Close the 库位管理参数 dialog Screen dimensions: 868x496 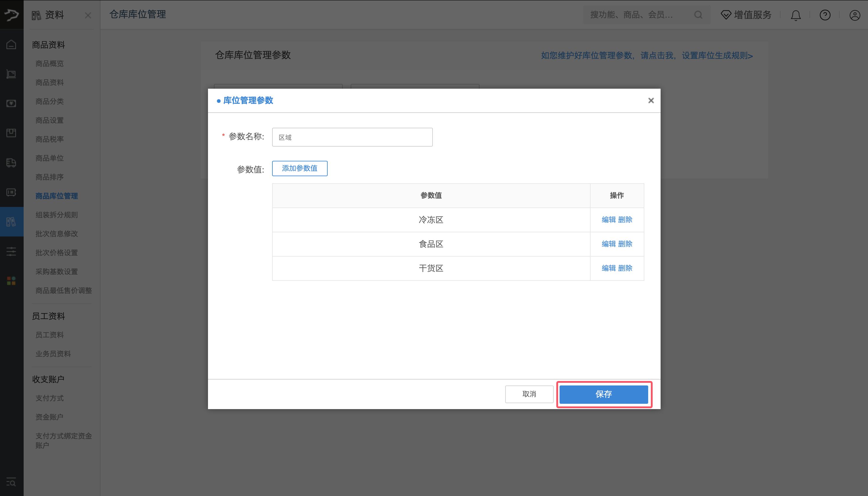(651, 100)
